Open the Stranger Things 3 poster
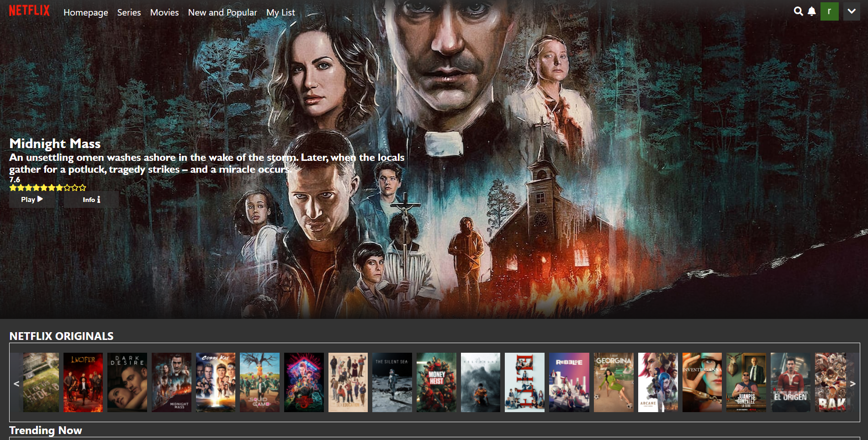Screen dimensions: 868x440 pyautogui.click(x=304, y=382)
